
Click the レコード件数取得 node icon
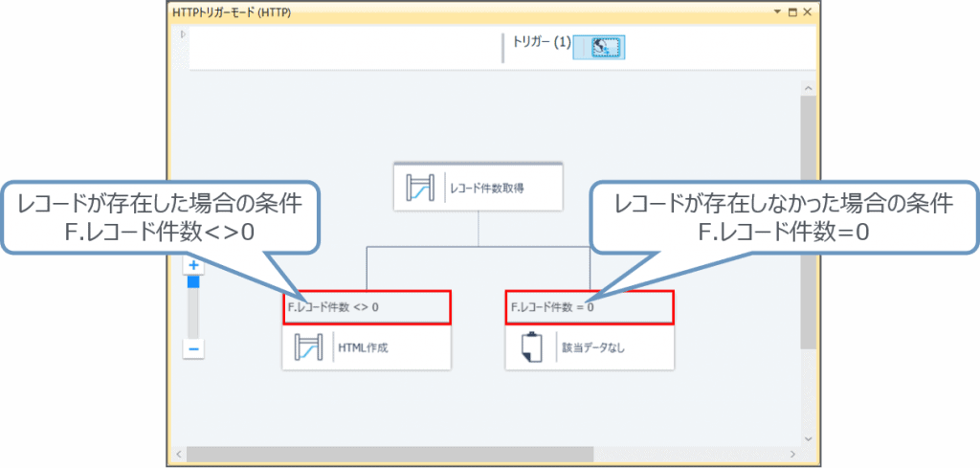click(419, 188)
